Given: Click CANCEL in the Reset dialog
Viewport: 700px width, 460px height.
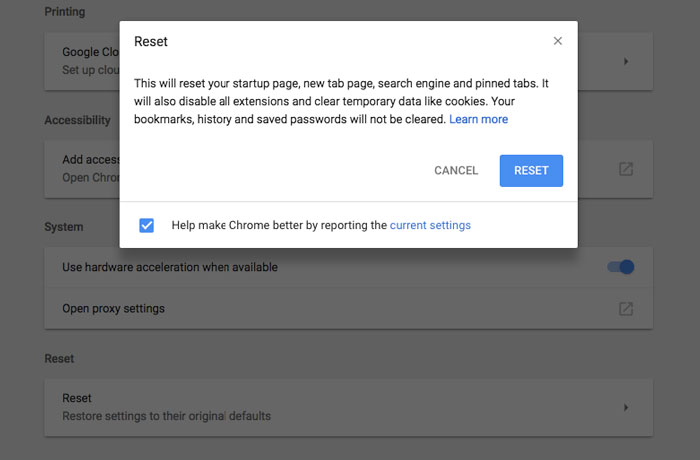Looking at the screenshot, I should tap(456, 171).
